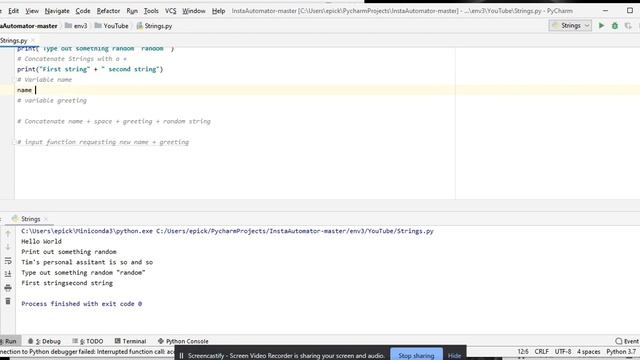Open the Tools menu
The width and height of the screenshot is (640, 360).
point(151,11)
